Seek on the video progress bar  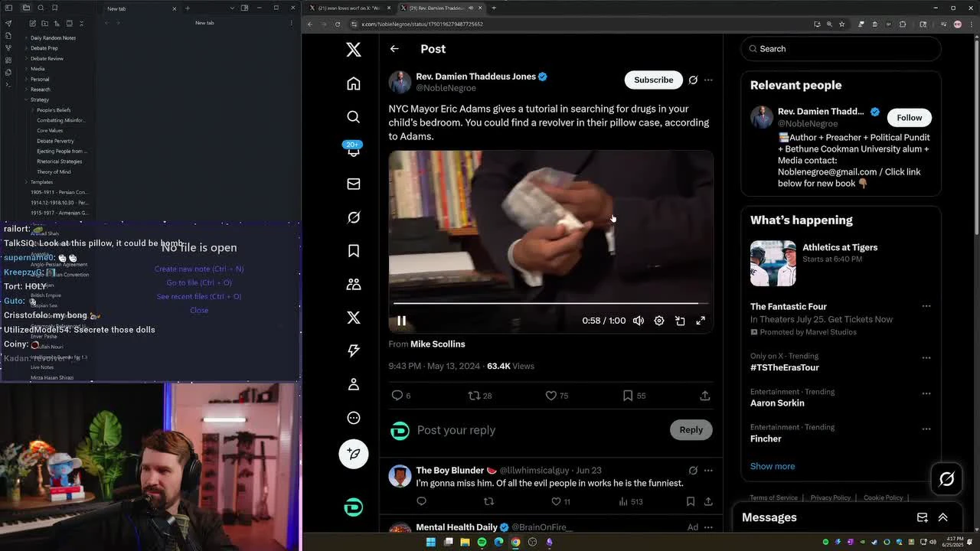550,303
